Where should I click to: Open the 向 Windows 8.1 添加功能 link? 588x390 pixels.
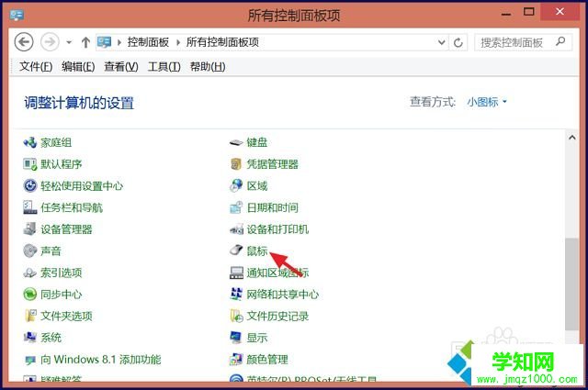point(100,360)
